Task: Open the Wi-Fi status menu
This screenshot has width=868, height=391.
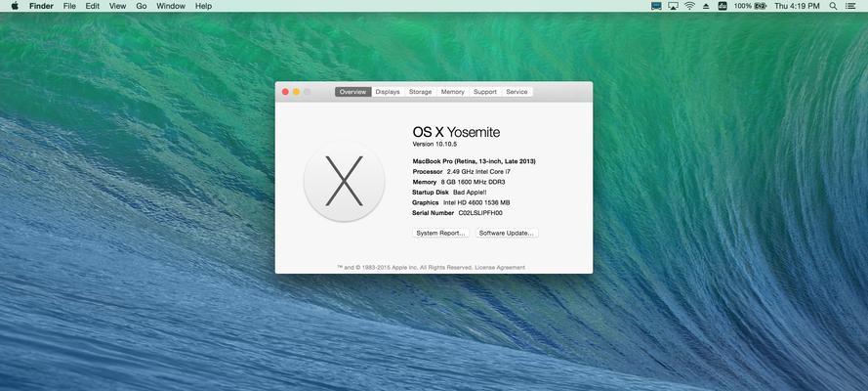Action: (689, 6)
